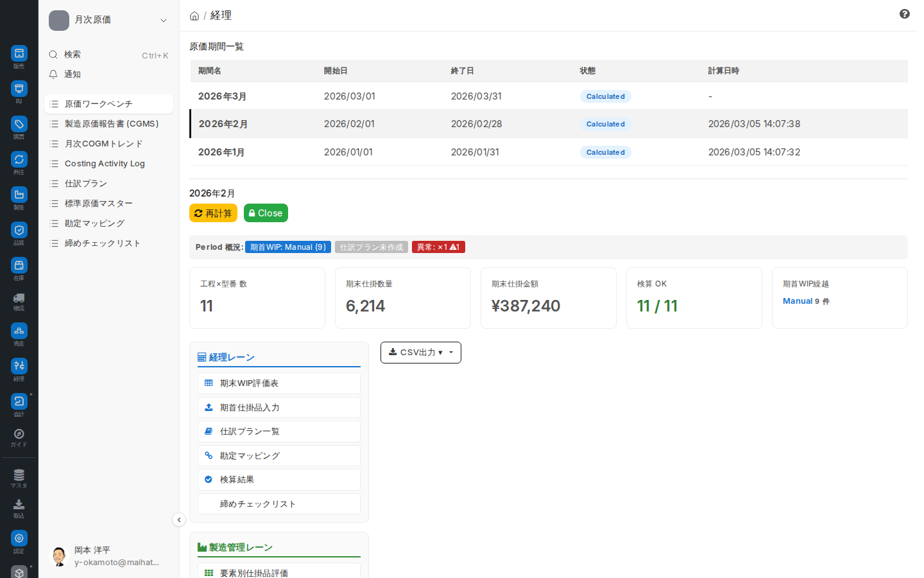Click the 期首WIP: Manual (9) badge
Viewport: 924px width, 578px height.
[288, 247]
